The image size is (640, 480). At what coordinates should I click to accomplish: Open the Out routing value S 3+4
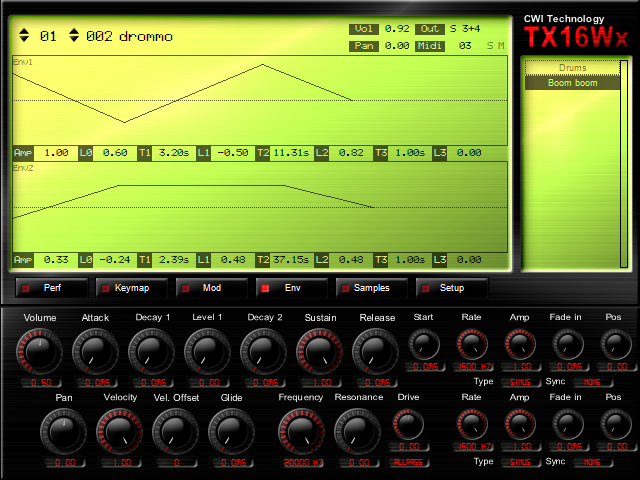(465, 29)
